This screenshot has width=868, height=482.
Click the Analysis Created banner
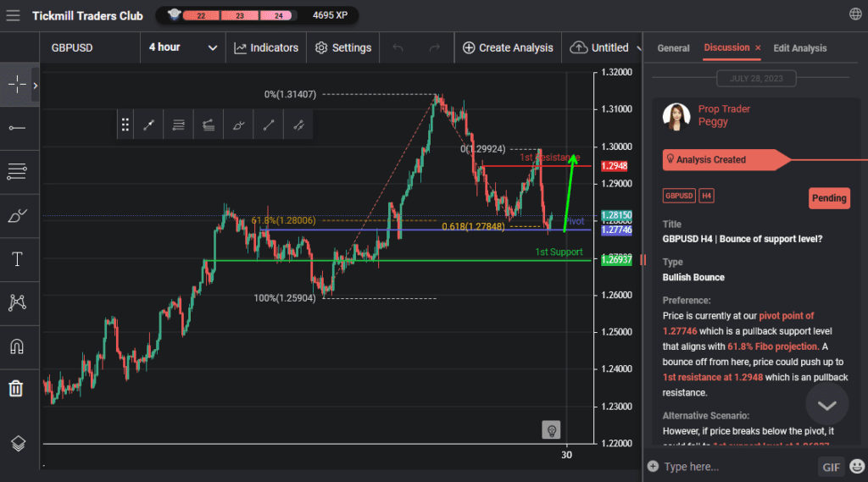click(x=726, y=160)
